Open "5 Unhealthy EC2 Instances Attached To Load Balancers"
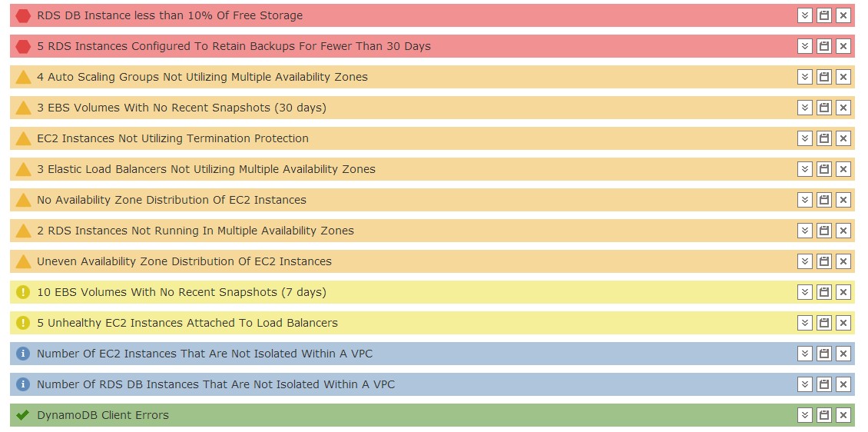Screen dimensions: 868x432 (x=187, y=323)
